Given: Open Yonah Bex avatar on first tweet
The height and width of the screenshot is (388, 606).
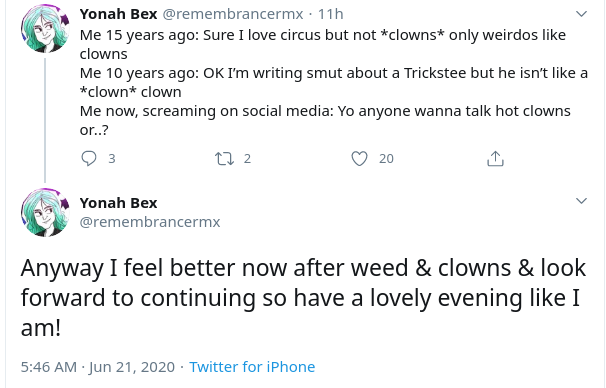Looking at the screenshot, I should click(45, 28).
